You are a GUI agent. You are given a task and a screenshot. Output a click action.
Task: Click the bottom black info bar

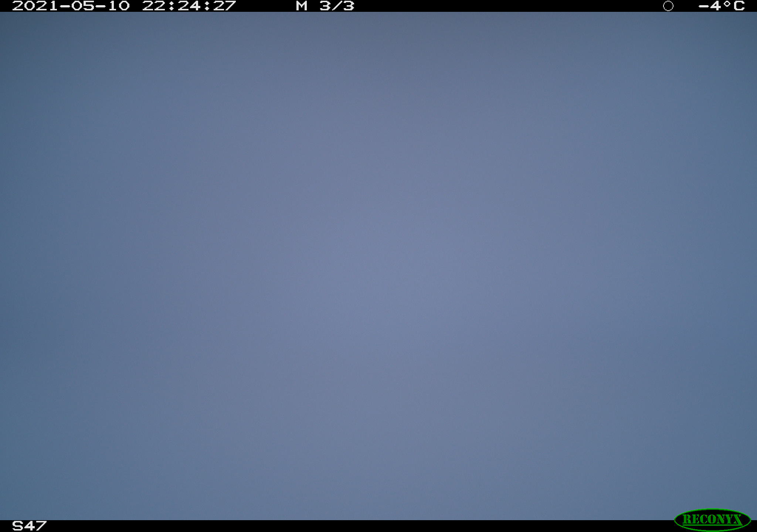[378, 526]
